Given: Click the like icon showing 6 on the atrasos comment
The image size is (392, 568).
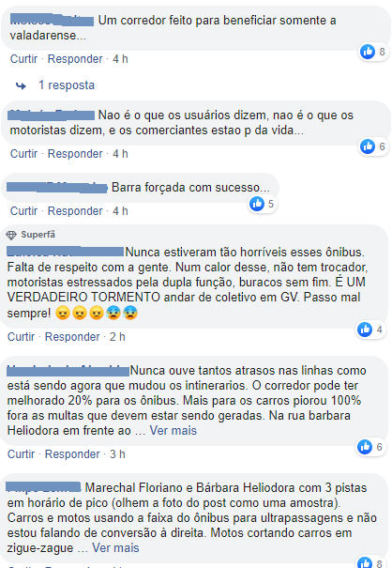Looking at the screenshot, I should click(365, 447).
